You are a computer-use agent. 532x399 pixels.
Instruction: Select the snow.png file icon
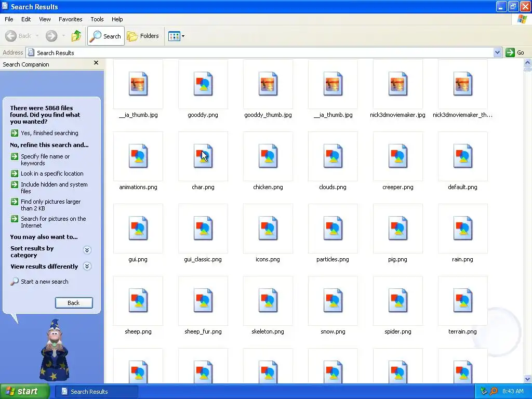point(333,301)
